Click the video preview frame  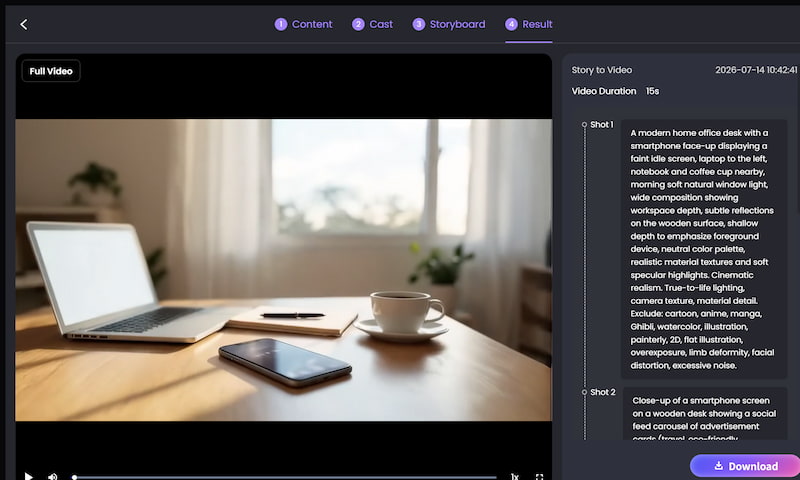[284, 270]
